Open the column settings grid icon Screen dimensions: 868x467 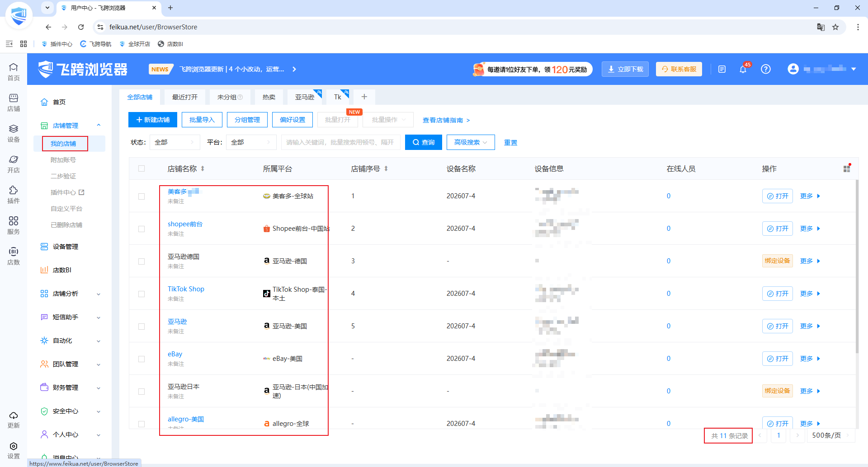click(847, 168)
